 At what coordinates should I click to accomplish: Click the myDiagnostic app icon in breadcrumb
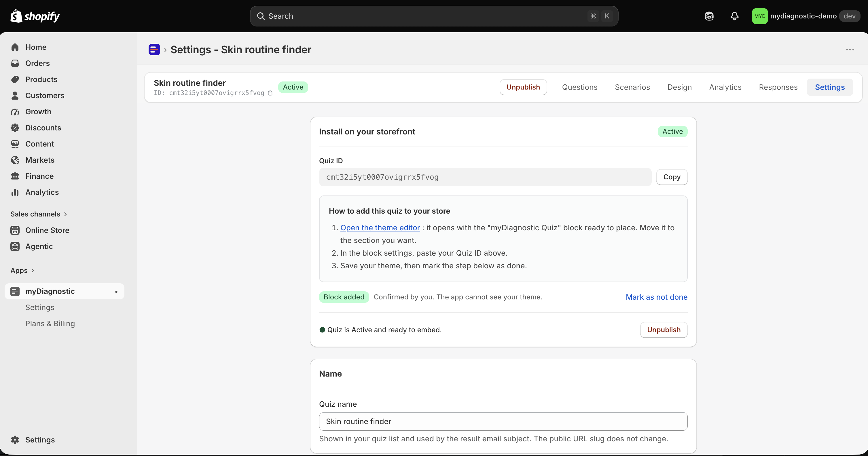tap(154, 50)
